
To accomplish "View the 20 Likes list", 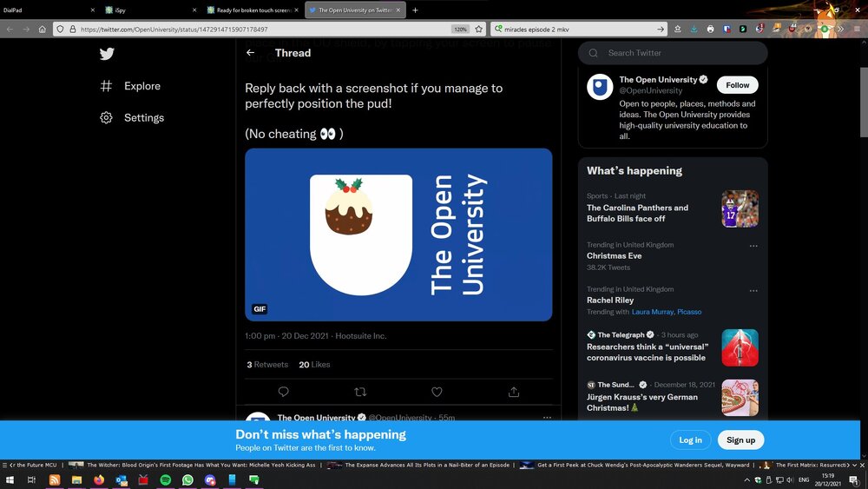I will pyautogui.click(x=314, y=365).
